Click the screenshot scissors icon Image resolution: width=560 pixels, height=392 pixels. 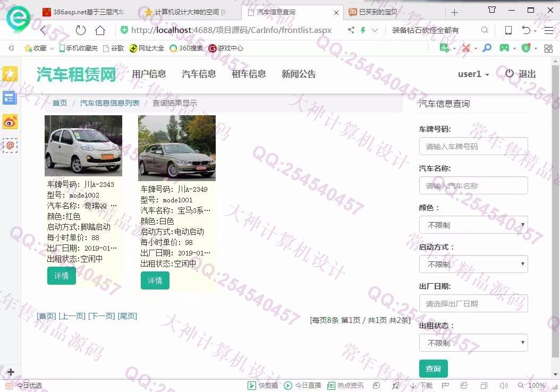[466, 48]
